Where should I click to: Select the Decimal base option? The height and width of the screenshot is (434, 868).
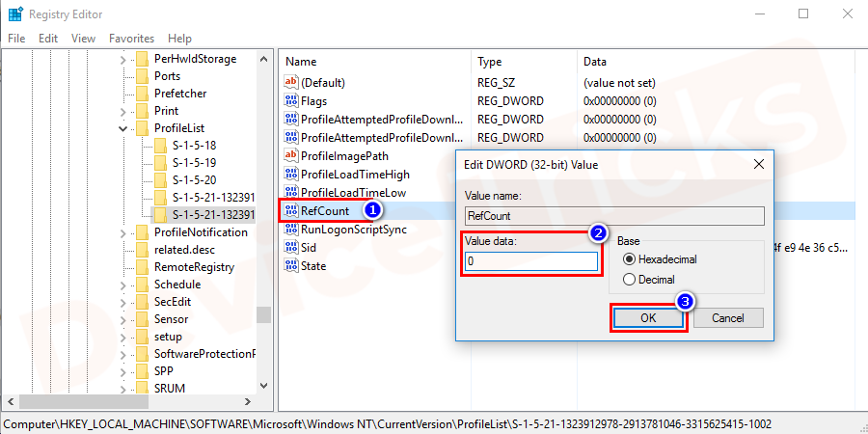[x=629, y=280]
